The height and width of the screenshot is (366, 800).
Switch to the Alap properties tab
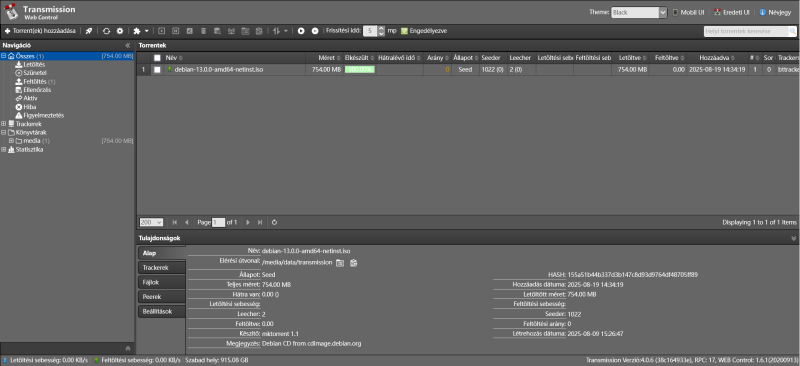162,253
